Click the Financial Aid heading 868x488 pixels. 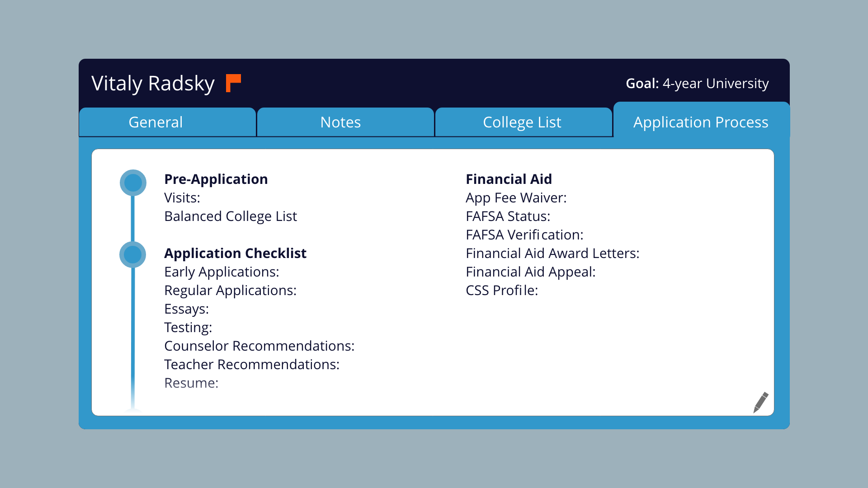[509, 179]
